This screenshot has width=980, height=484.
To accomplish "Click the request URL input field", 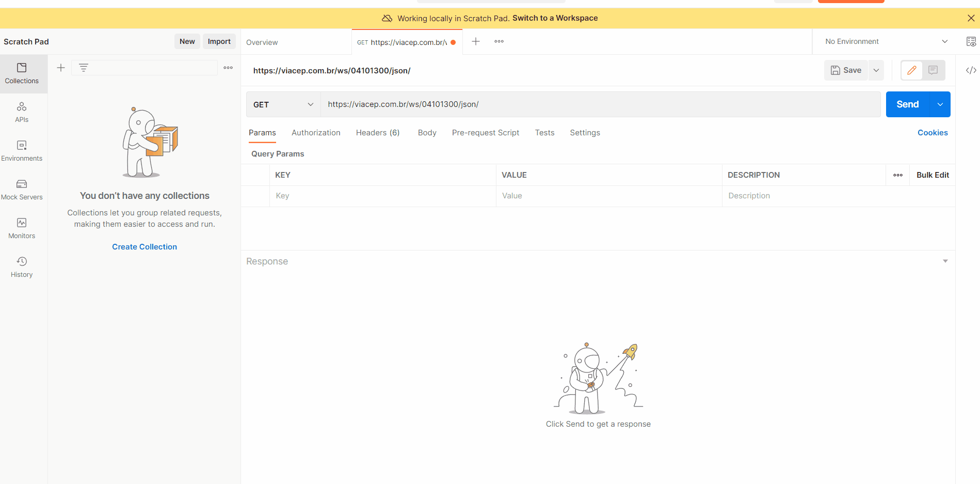I will [601, 104].
